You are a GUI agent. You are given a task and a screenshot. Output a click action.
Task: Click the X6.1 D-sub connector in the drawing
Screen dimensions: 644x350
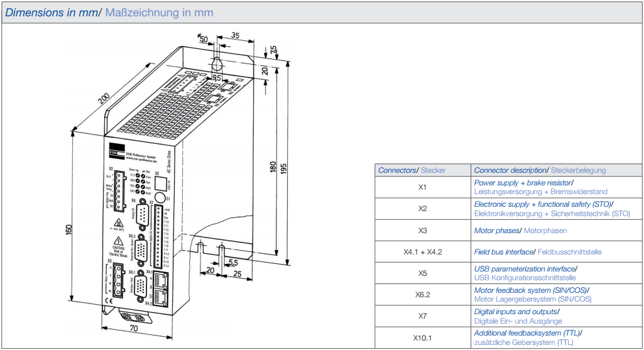[x=141, y=285]
